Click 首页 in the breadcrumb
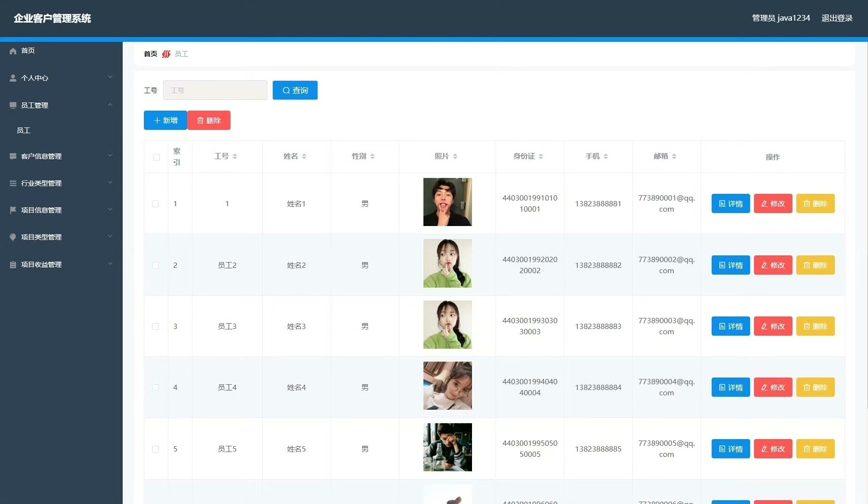Screen dimensions: 868x504 pyautogui.click(x=151, y=54)
